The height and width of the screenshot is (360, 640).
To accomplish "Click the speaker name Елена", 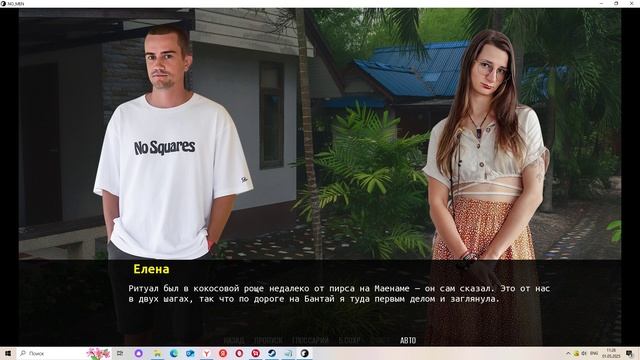I will pyautogui.click(x=151, y=269).
